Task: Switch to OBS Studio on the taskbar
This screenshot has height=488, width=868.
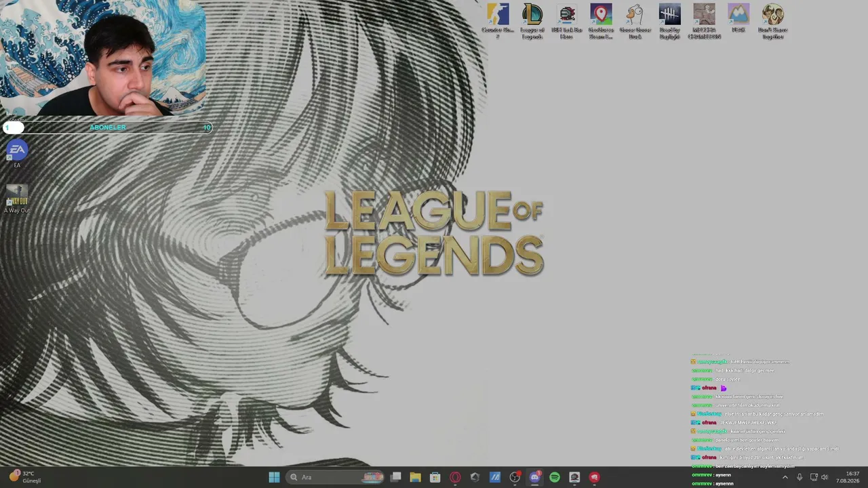Action: point(515,477)
